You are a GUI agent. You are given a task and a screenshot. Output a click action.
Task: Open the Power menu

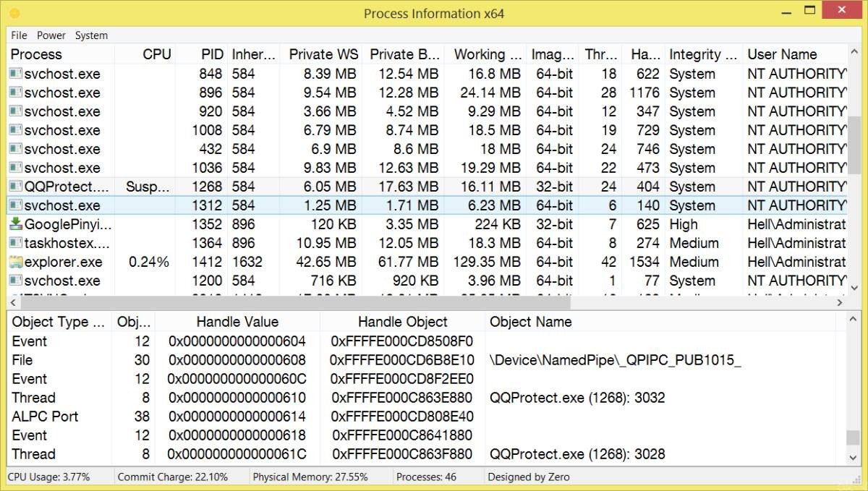[51, 35]
